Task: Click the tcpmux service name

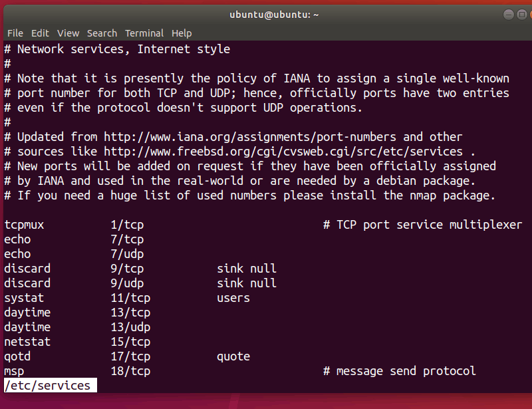Action: 24,225
